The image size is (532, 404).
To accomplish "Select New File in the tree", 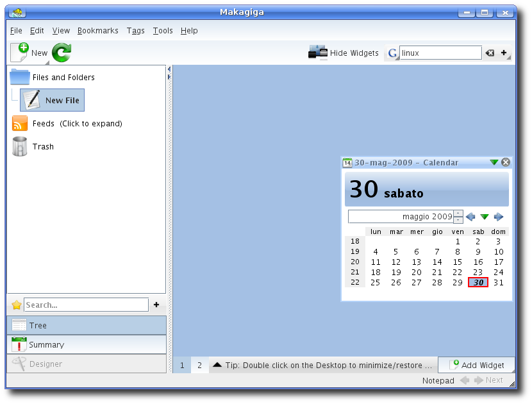I will (53, 100).
